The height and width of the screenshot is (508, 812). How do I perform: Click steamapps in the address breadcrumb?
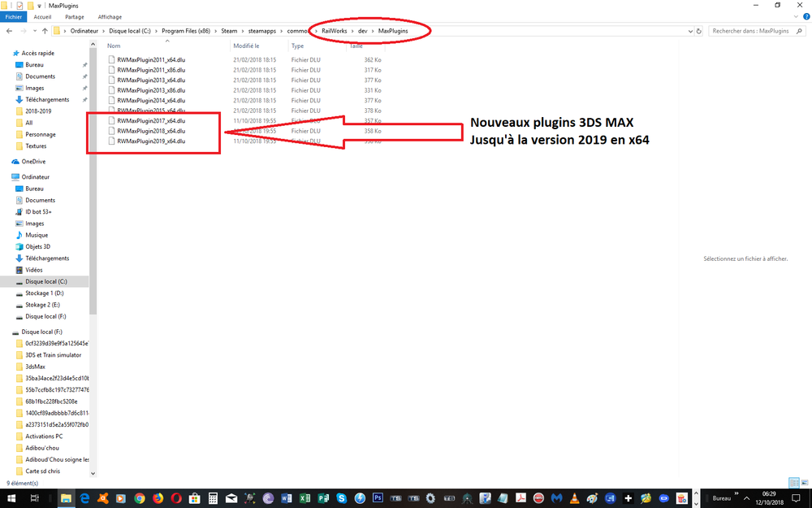tap(262, 31)
